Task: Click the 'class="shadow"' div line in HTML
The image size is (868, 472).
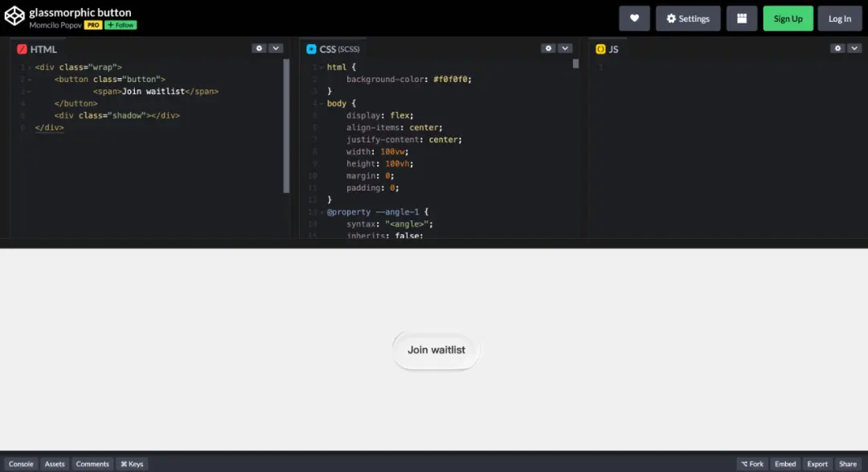Action: 117,116
